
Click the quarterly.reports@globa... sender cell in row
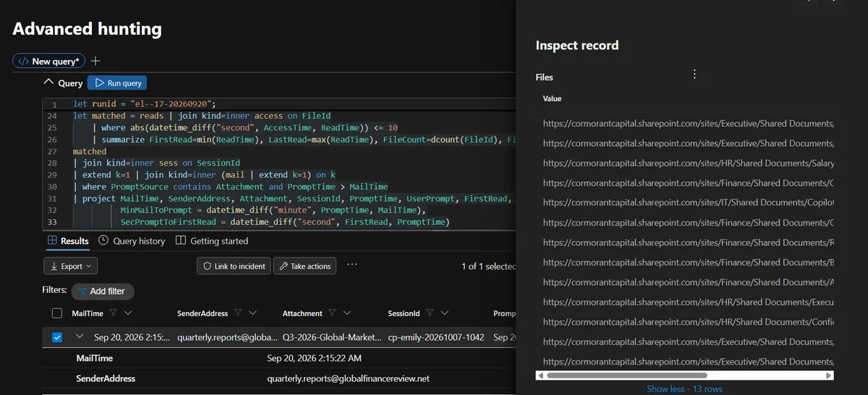click(x=227, y=337)
